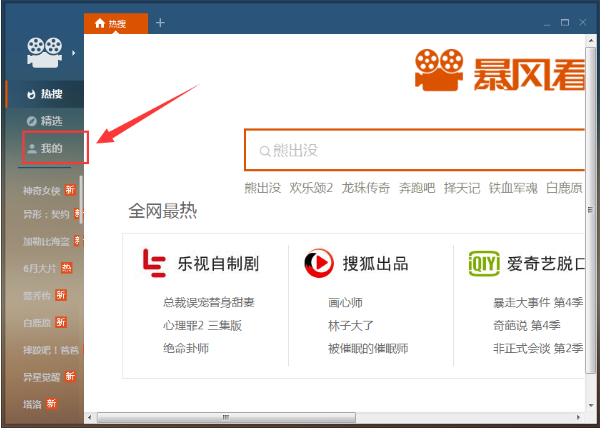The image size is (600, 429).
Task: Click the 暴风看 orange camera logo
Action: point(439,70)
